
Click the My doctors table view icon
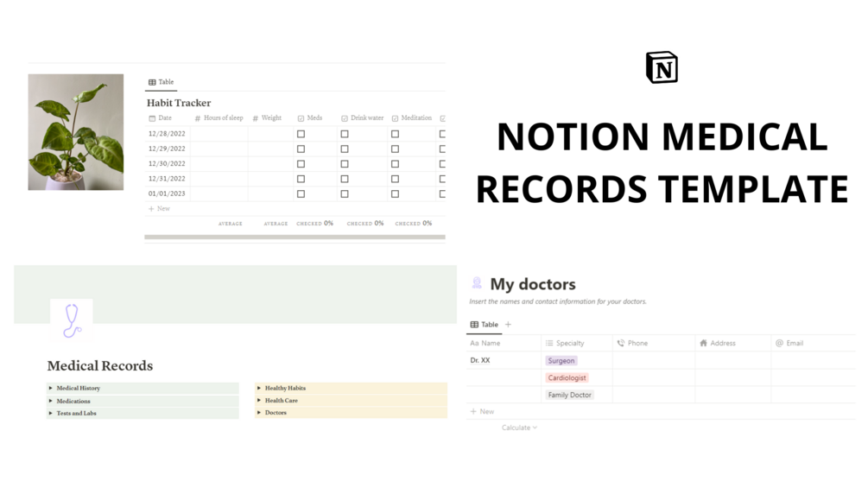[x=474, y=324]
